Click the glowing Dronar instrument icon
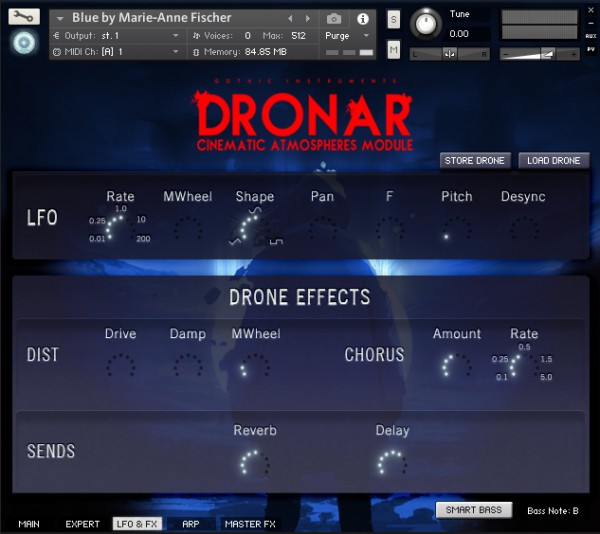This screenshot has height=534, width=600. coord(24,42)
